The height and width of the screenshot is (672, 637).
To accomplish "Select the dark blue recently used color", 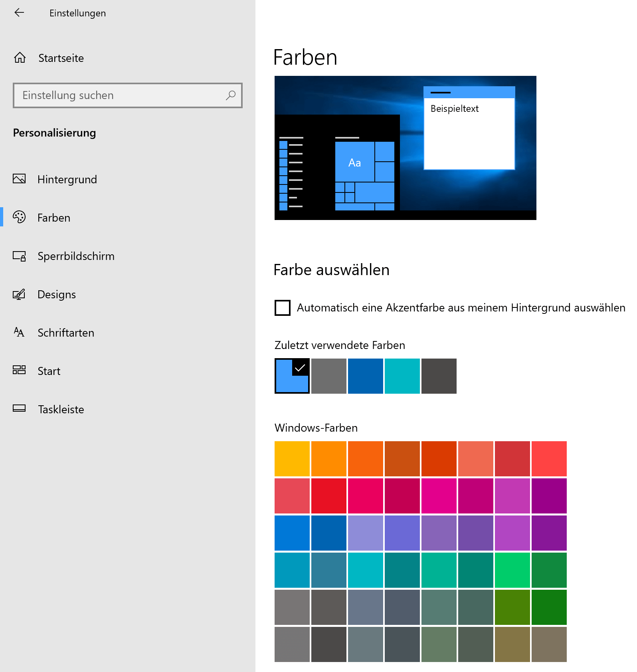I will [366, 376].
